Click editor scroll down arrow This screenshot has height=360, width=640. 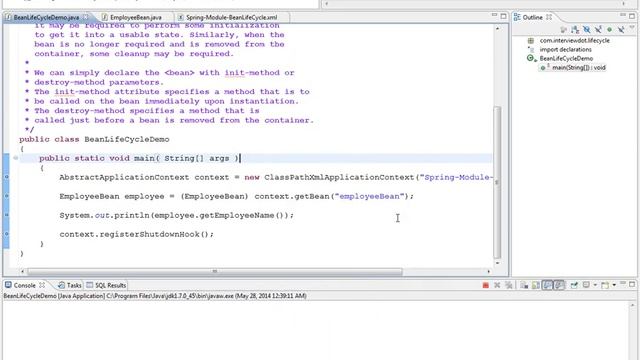pyautogui.click(x=497, y=263)
